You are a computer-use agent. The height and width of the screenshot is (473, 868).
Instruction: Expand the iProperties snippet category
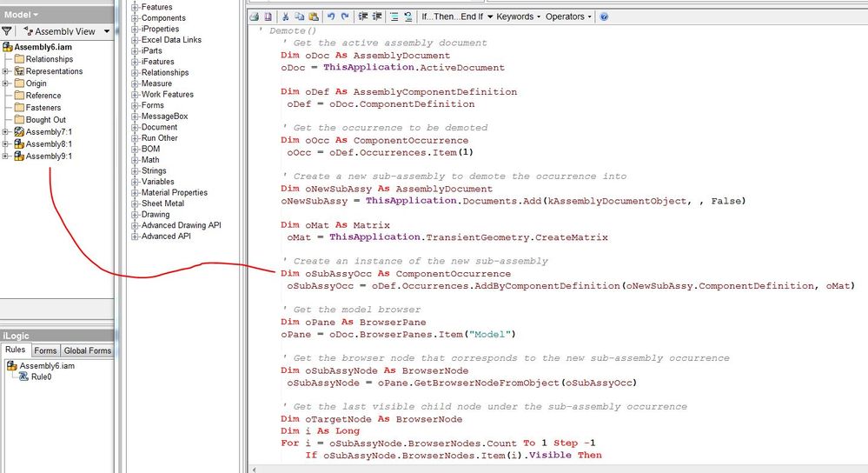pyautogui.click(x=135, y=29)
